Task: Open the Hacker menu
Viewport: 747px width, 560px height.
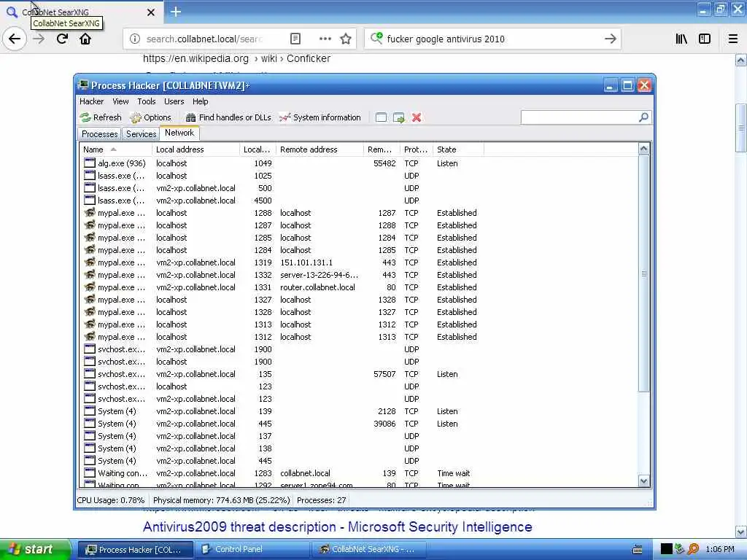Action: [x=91, y=101]
